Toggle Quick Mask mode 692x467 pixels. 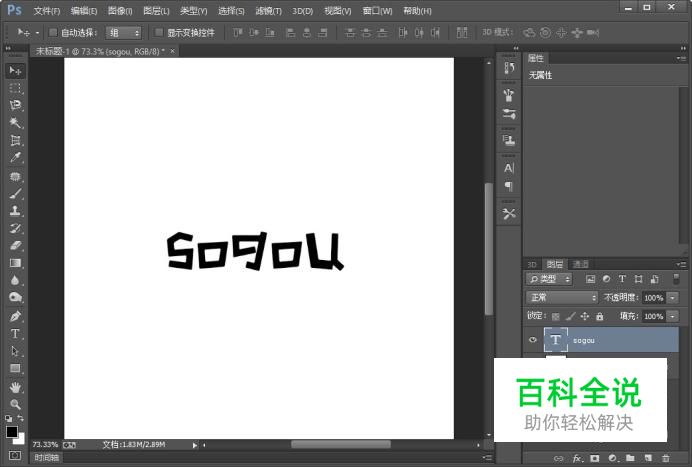click(15, 455)
